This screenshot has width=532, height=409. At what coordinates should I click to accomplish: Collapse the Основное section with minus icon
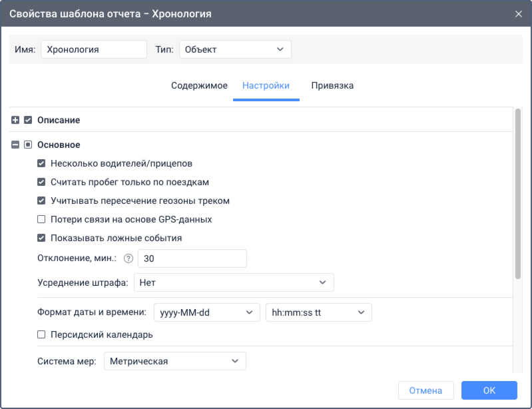(x=15, y=145)
